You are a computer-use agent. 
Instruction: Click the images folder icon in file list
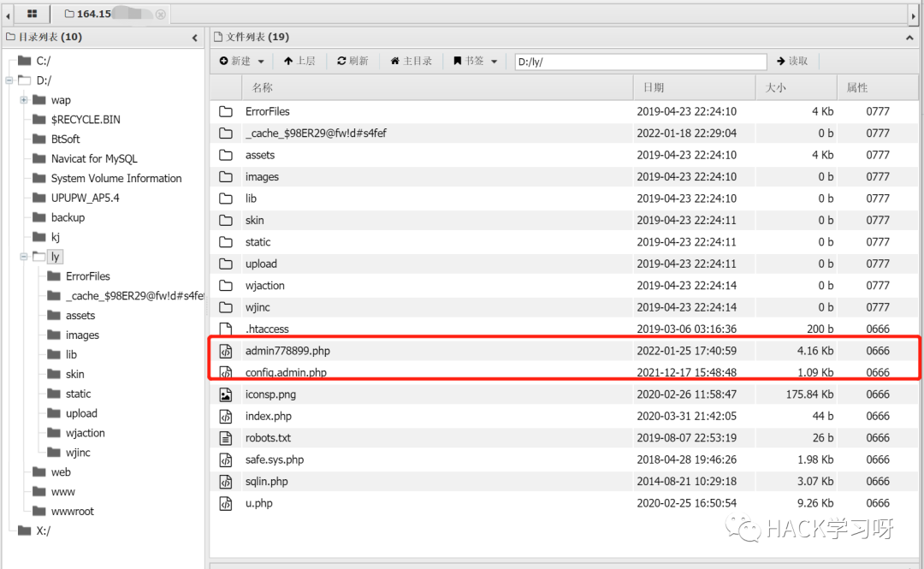226,177
